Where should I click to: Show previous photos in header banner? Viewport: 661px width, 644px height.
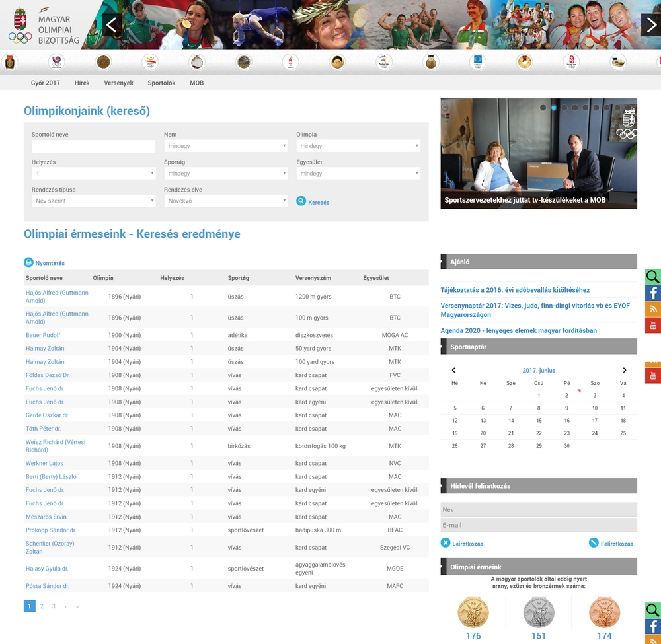[112, 25]
